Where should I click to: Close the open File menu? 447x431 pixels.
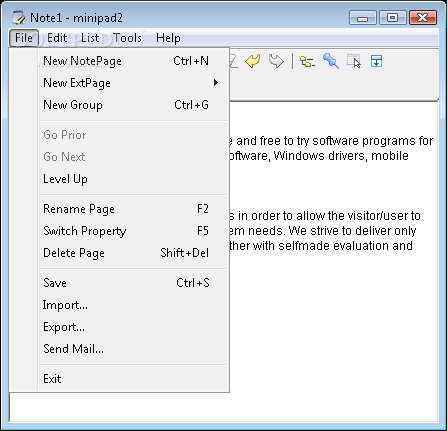(24, 38)
